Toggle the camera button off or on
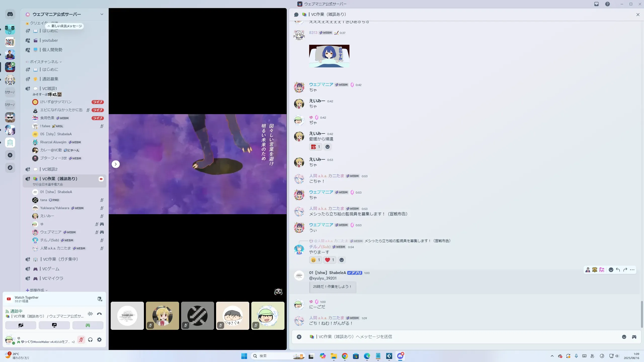 point(21,325)
